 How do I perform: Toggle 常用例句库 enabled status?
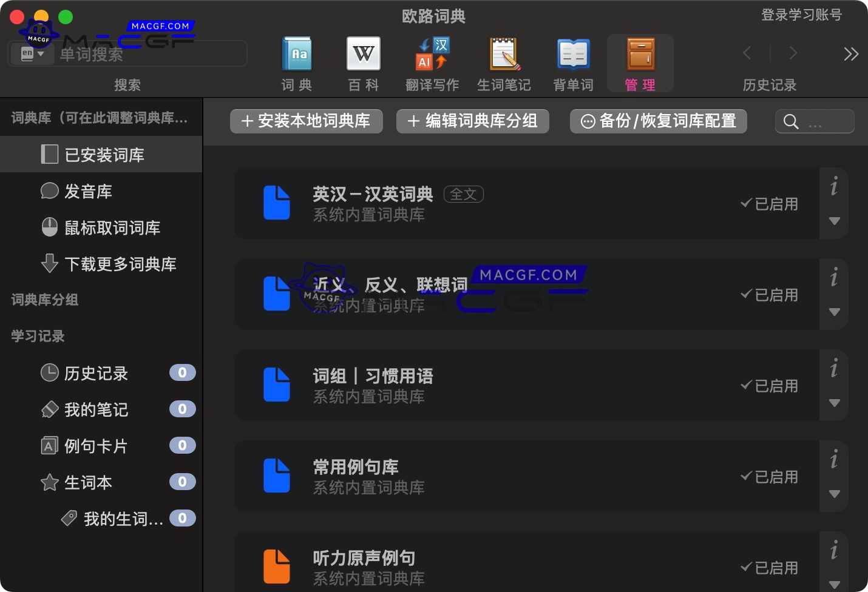769,477
